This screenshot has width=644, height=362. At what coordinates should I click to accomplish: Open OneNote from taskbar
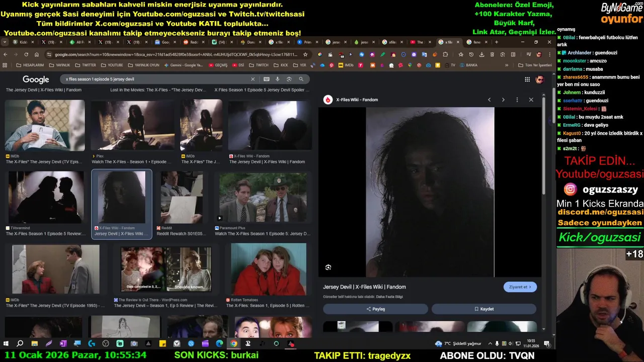(x=63, y=344)
